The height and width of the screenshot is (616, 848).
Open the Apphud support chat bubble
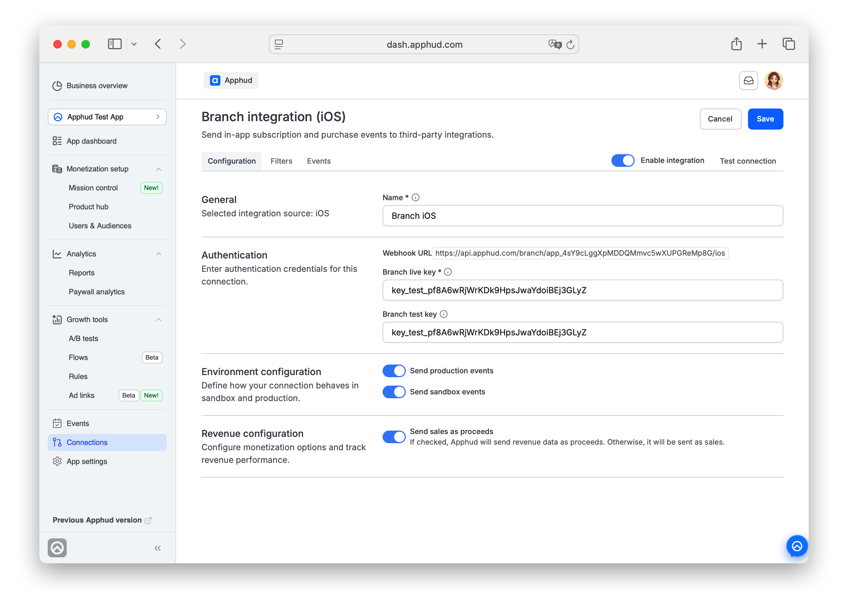pyautogui.click(x=796, y=546)
